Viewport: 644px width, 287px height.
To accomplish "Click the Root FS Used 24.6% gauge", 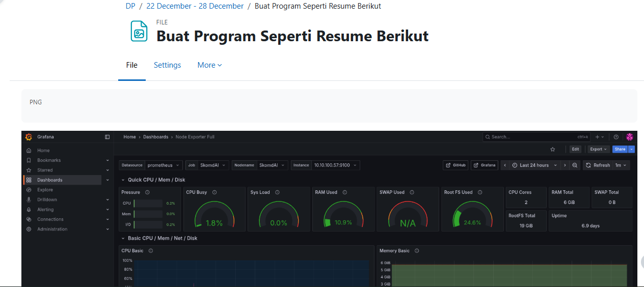I will 472,214.
